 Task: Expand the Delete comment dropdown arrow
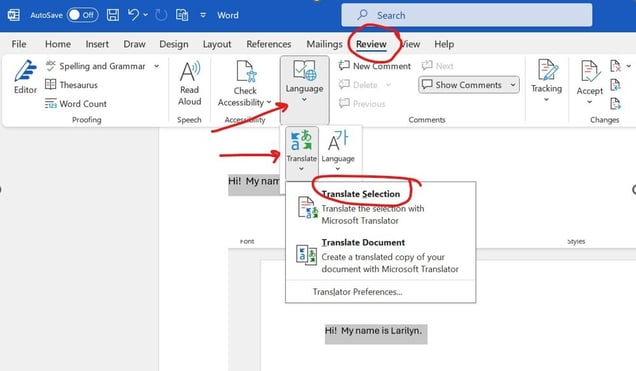[x=388, y=85]
